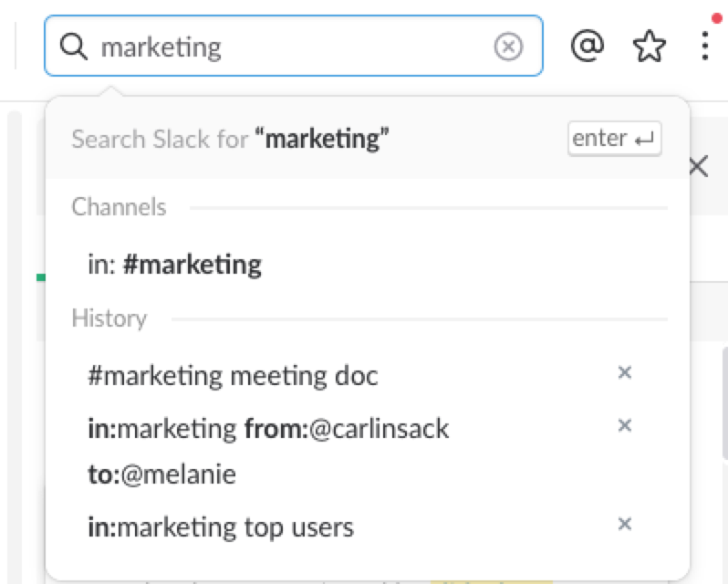Image resolution: width=728 pixels, height=584 pixels.
Task: Click the "Channels" section header
Action: (119, 207)
